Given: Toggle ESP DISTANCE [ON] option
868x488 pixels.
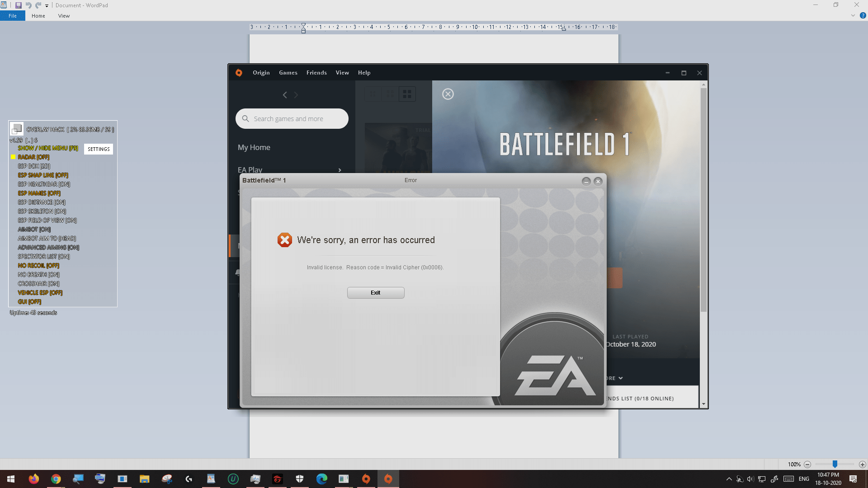Looking at the screenshot, I should (x=42, y=202).
